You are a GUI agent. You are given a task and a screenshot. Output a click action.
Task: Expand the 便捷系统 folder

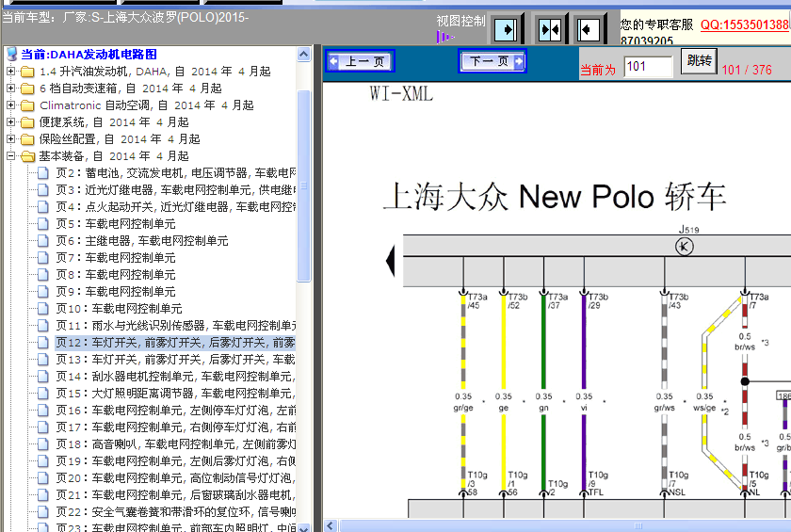coord(10,122)
